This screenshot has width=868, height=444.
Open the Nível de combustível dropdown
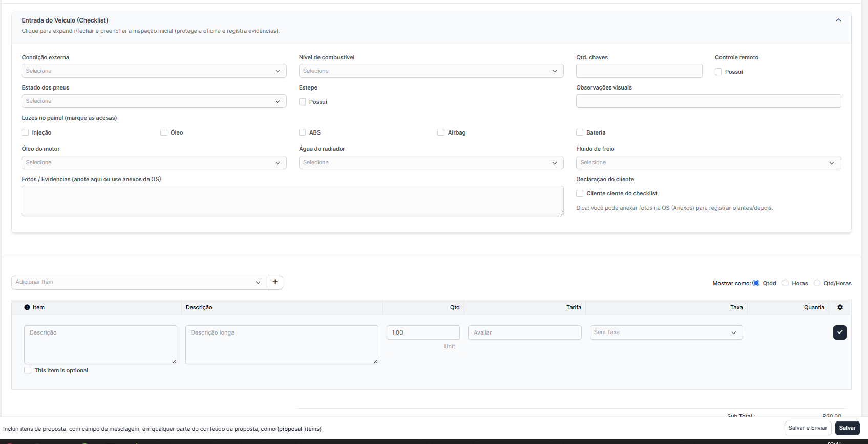[x=431, y=71]
